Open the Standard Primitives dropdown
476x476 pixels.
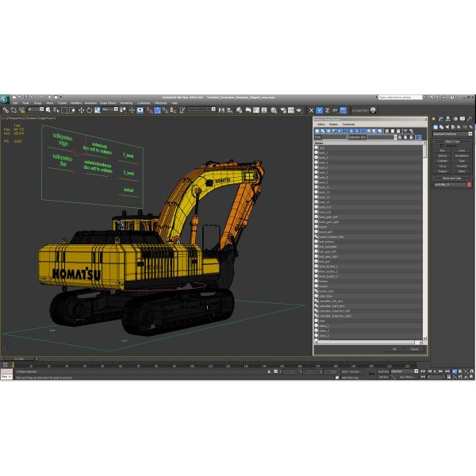coord(452,134)
